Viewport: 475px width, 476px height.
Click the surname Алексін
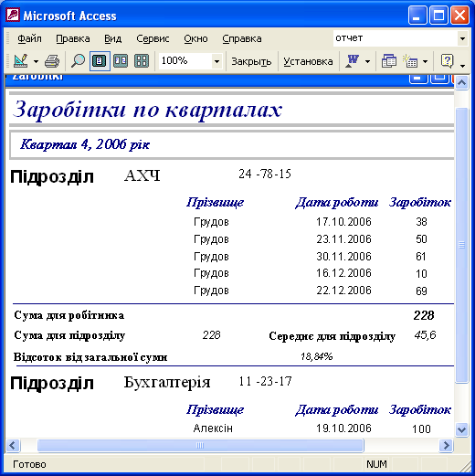tap(213, 428)
